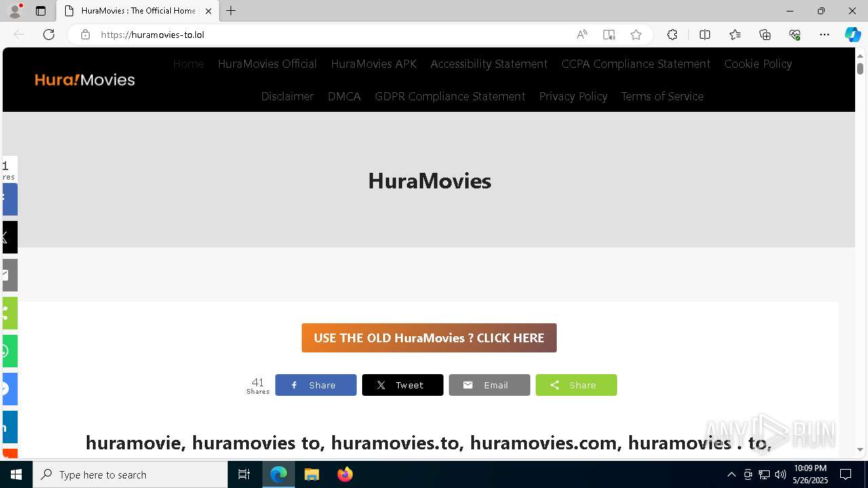
Task: Click USE THE OLD HuraMovies button
Action: (x=429, y=338)
